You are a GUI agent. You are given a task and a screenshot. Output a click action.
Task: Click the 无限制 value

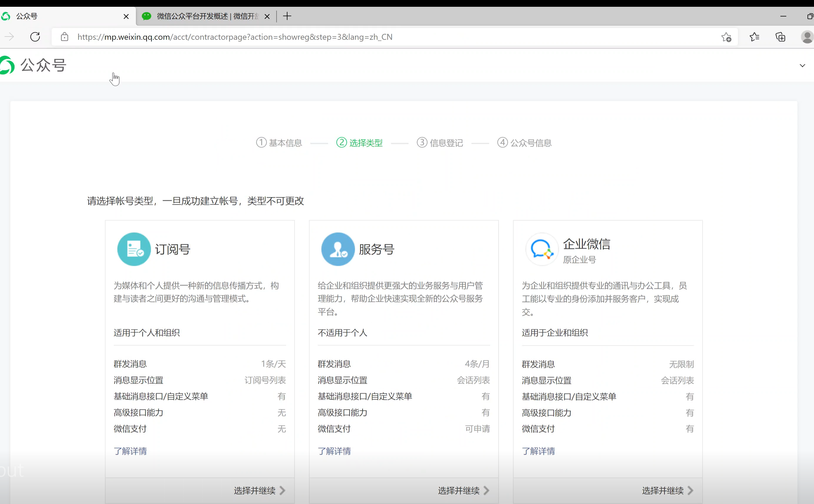681,364
